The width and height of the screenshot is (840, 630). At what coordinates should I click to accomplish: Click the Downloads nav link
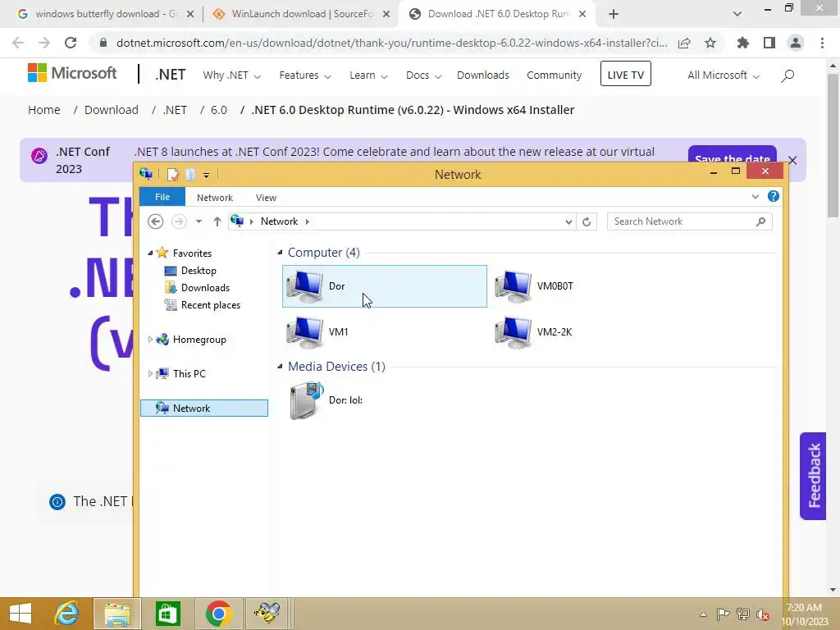point(482,75)
